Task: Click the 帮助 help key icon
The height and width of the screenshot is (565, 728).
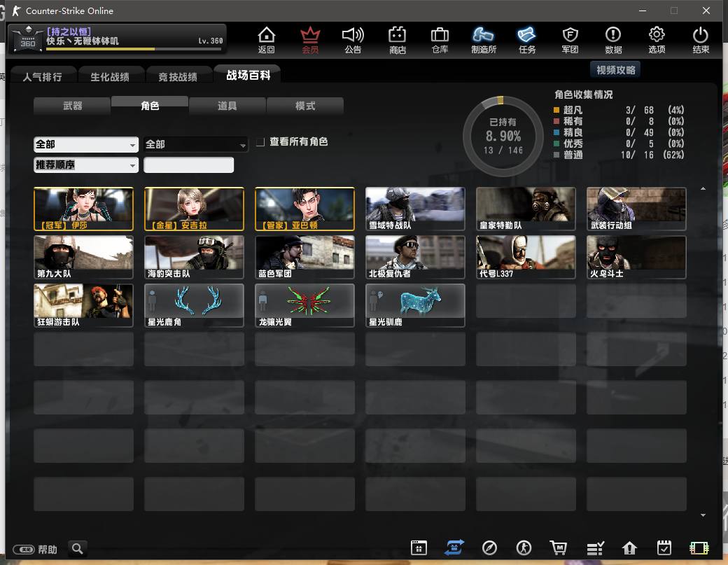Action: pyautogui.click(x=24, y=550)
